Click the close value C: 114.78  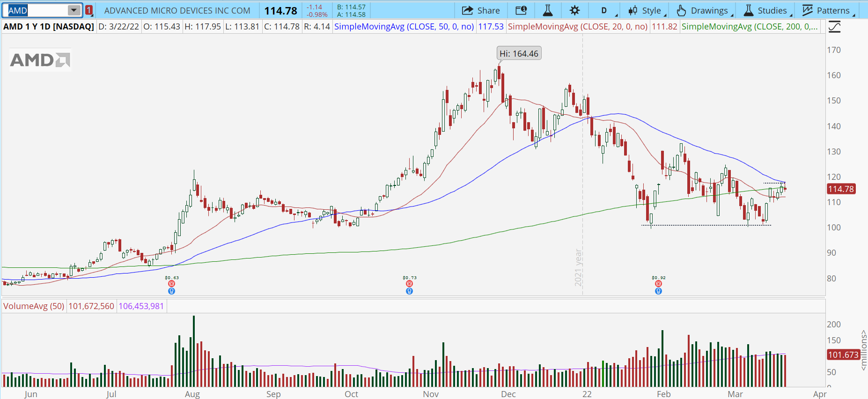(x=282, y=27)
